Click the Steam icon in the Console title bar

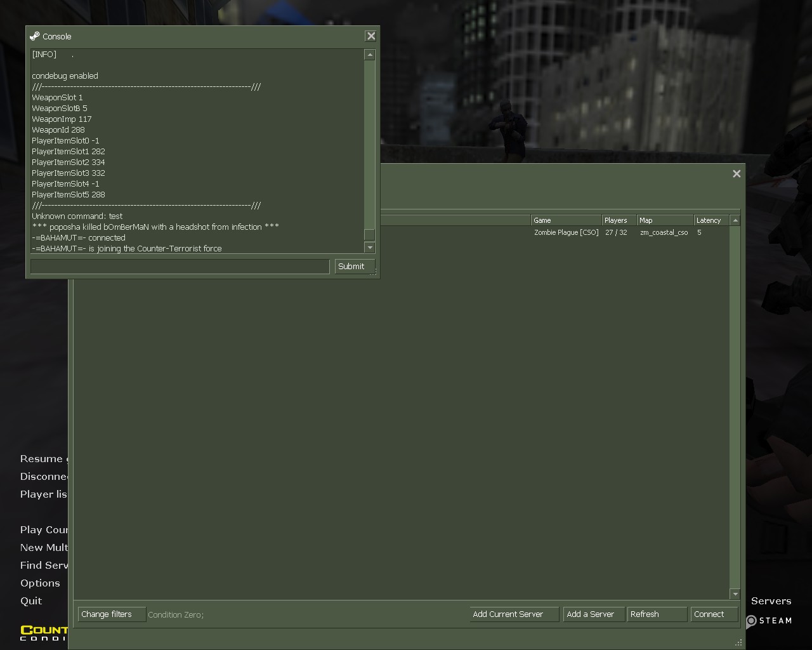click(x=35, y=36)
